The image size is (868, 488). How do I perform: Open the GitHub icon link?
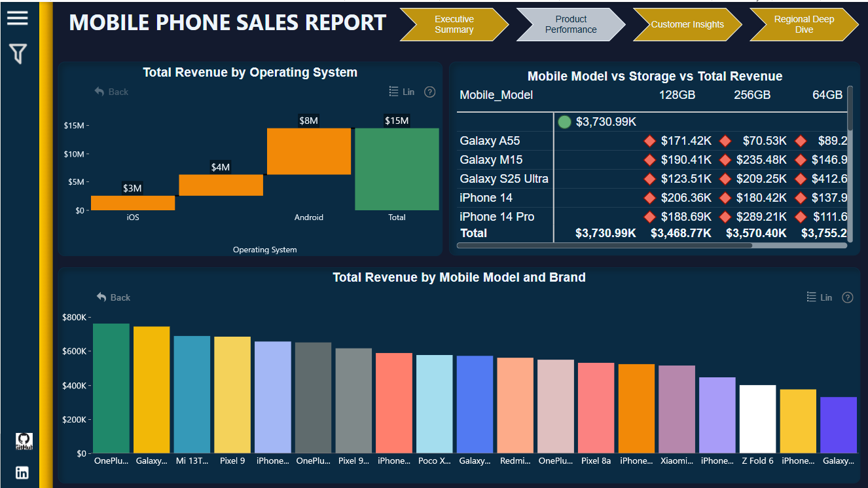[24, 441]
